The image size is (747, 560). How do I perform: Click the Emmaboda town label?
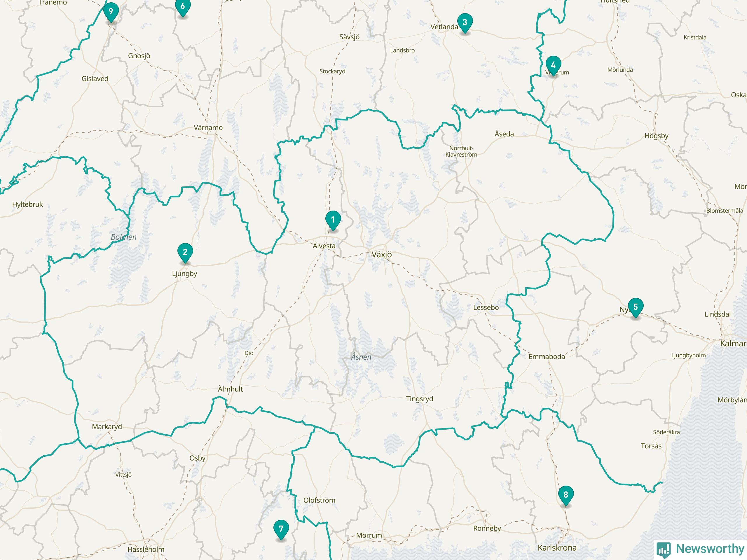click(x=547, y=356)
